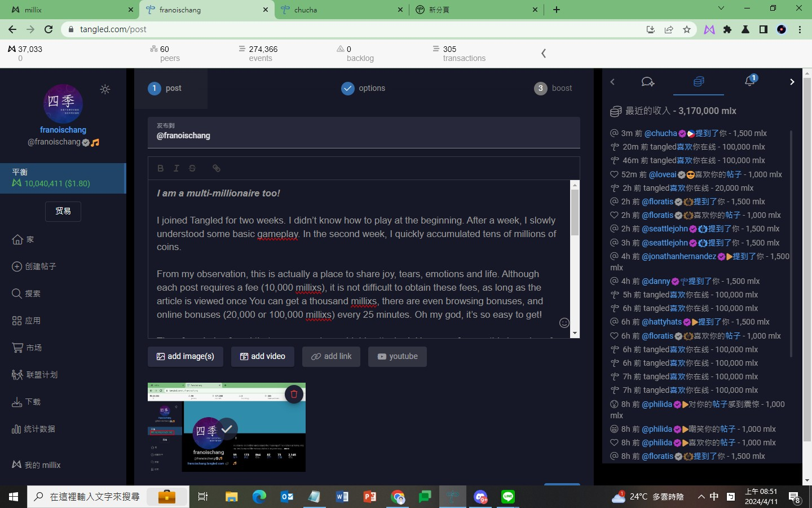The image size is (812, 508).
Task: Go to next right panel tab
Action: [792, 82]
